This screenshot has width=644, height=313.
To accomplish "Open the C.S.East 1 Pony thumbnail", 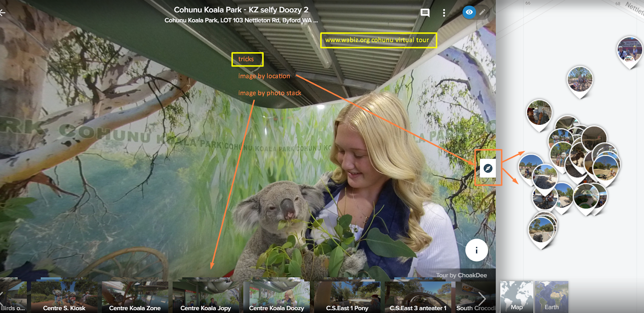I will click(x=347, y=297).
